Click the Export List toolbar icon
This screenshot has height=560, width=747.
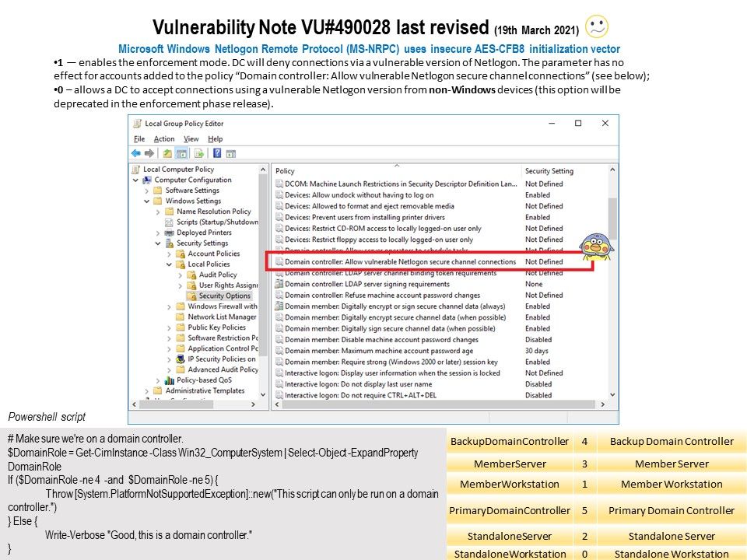(199, 153)
